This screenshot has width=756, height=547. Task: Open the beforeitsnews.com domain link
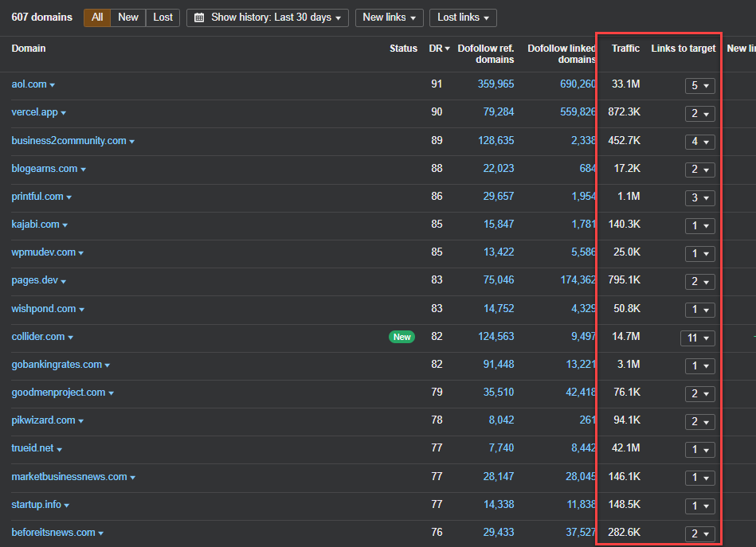pyautogui.click(x=53, y=533)
